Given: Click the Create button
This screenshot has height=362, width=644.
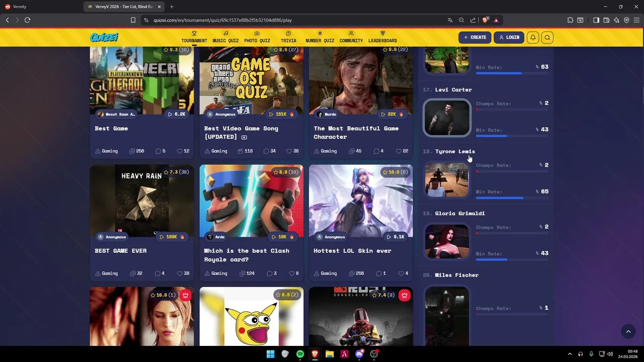Looking at the screenshot, I should click(x=475, y=37).
